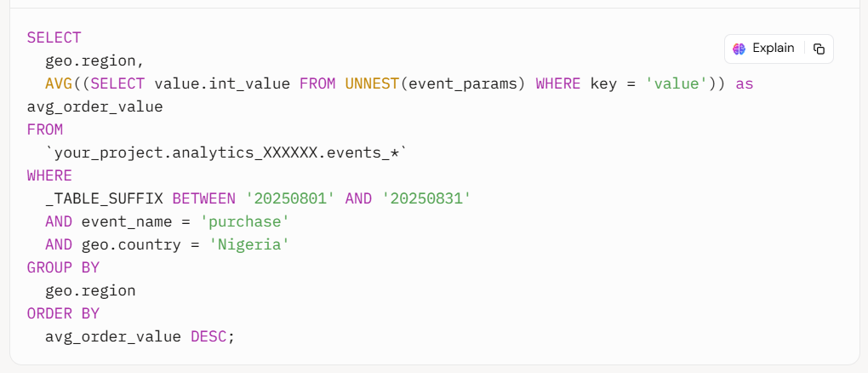This screenshot has width=868, height=373.
Task: Click the _TABLE_SUFFIX identifier
Action: (104, 198)
